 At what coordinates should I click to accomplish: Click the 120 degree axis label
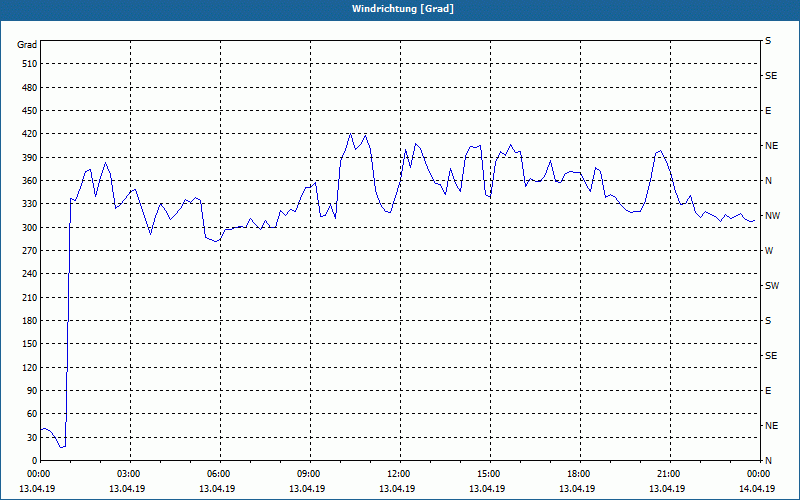tap(30, 367)
